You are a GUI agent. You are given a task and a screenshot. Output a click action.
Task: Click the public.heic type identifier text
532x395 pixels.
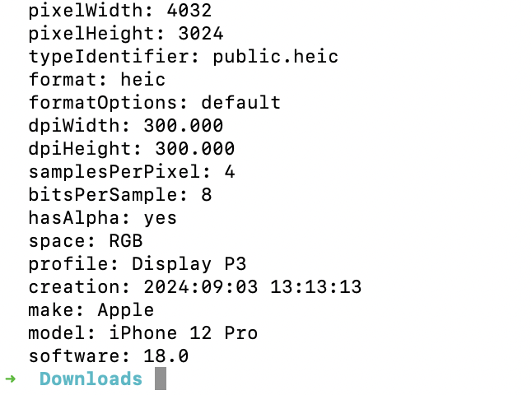(x=276, y=57)
